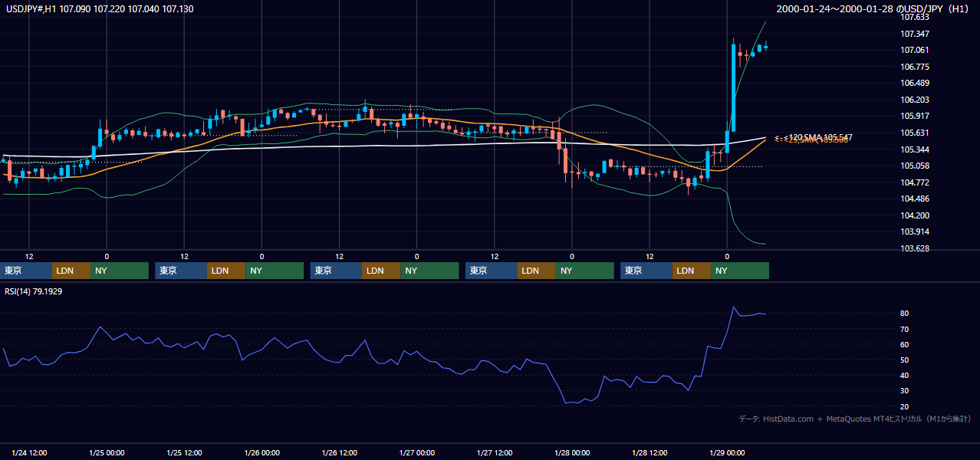The height and width of the screenshot is (460, 980).
Task: Click price axis value 107.061
Action: (x=916, y=50)
